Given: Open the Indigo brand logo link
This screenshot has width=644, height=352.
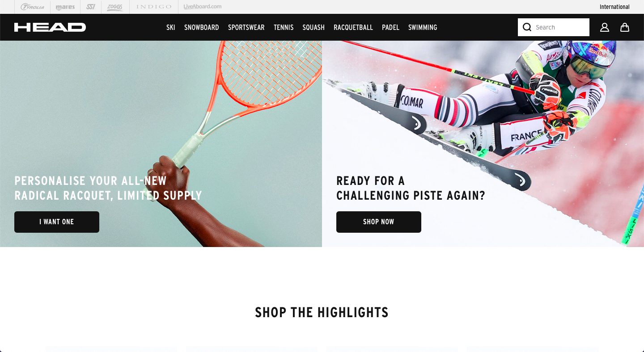Looking at the screenshot, I should (154, 7).
